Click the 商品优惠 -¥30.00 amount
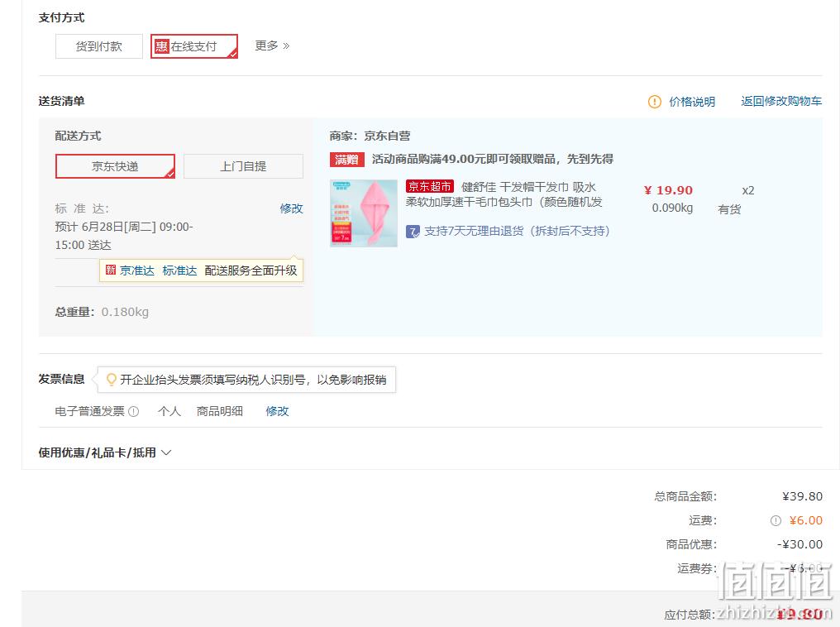The height and width of the screenshot is (627, 840). click(799, 544)
